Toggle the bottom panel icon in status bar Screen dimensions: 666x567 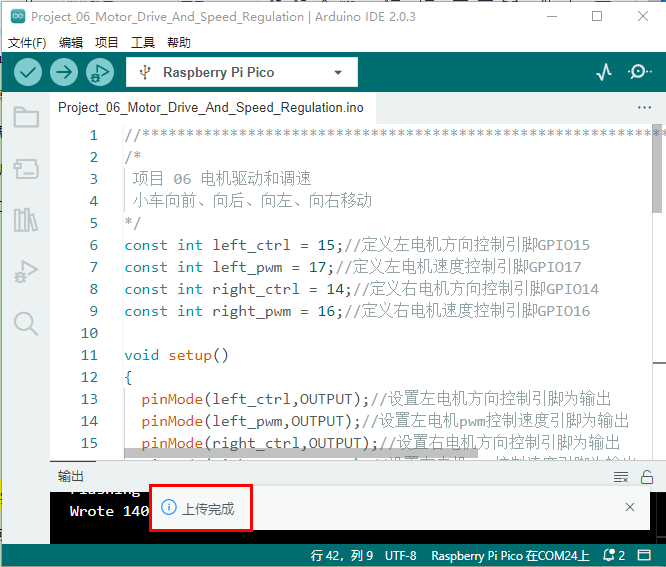[644, 555]
